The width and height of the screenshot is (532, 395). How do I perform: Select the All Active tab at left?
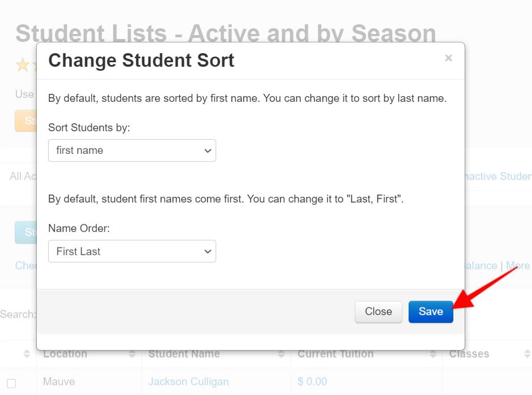pyautogui.click(x=23, y=176)
